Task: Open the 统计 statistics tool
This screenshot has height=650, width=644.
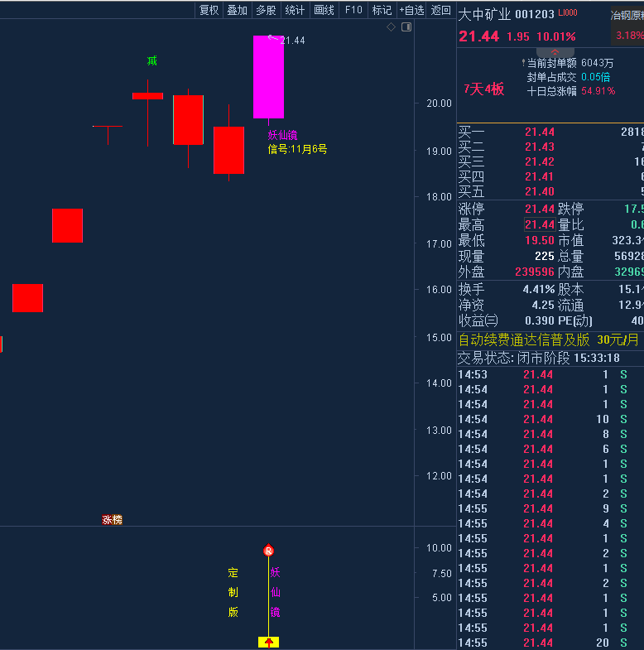Action: [295, 10]
